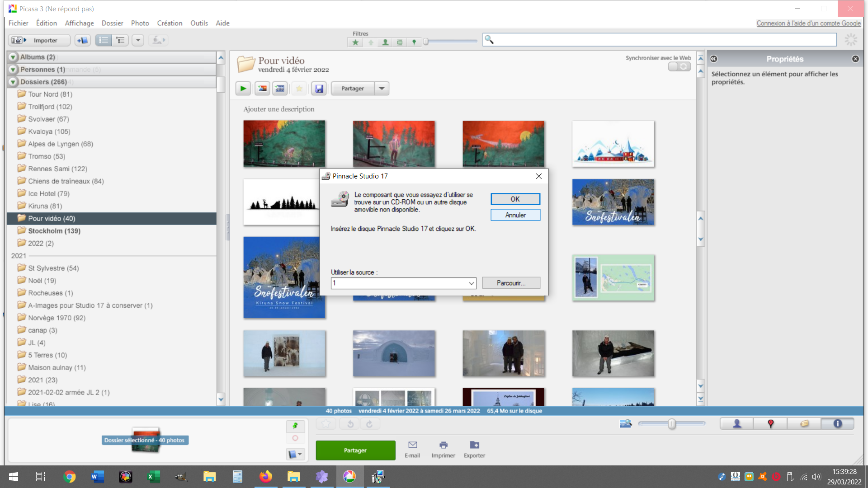Collapse the Personnes section
Image resolution: width=868 pixels, height=488 pixels.
click(x=13, y=70)
